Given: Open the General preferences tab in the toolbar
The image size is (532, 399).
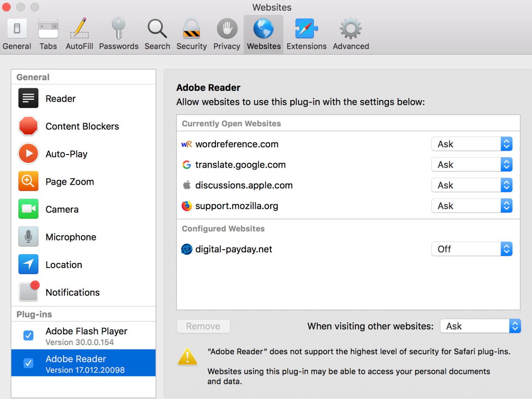Looking at the screenshot, I should click(17, 34).
